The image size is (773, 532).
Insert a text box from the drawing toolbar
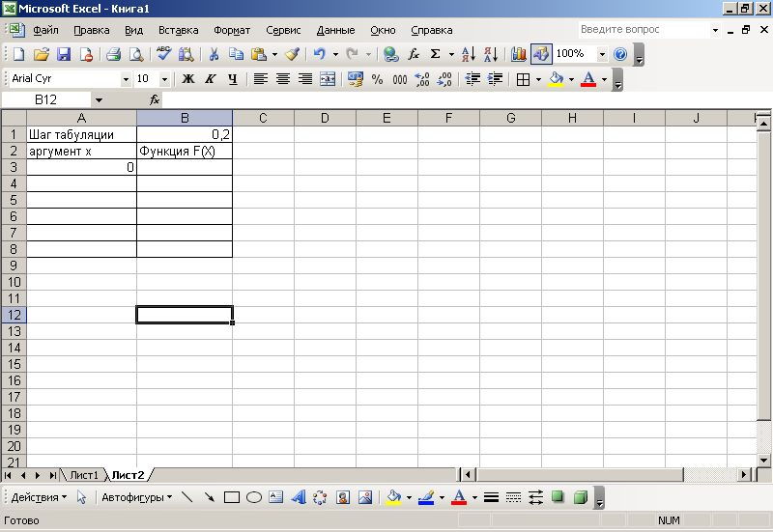pyautogui.click(x=276, y=497)
